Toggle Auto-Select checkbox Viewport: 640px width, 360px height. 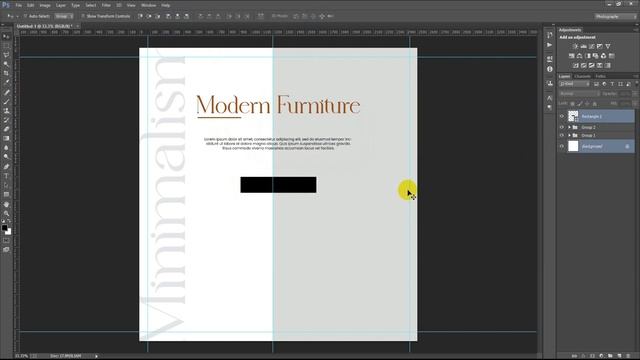(x=25, y=16)
